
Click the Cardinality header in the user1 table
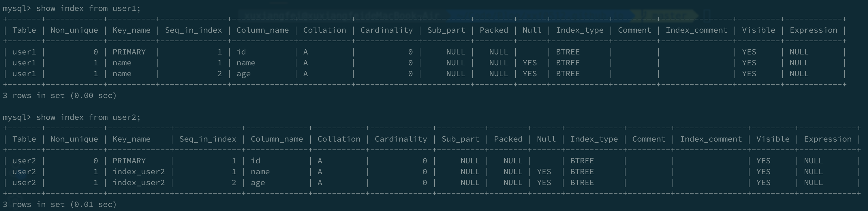pos(386,30)
